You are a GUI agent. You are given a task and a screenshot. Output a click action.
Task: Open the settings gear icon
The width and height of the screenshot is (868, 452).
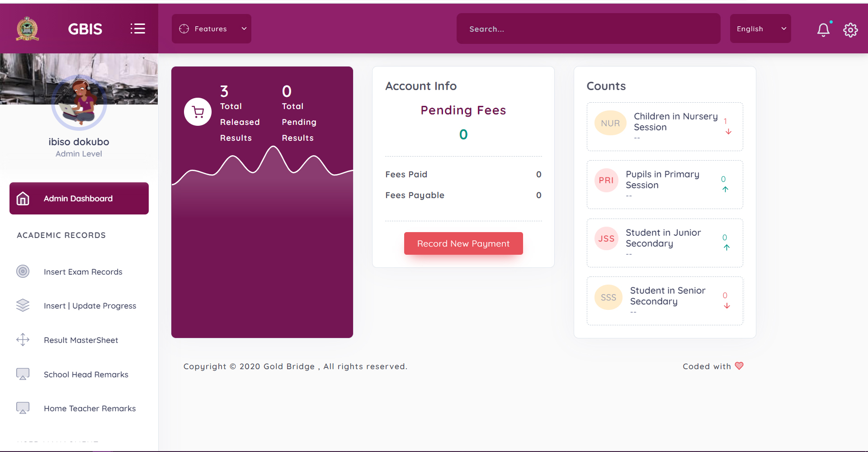tap(850, 30)
